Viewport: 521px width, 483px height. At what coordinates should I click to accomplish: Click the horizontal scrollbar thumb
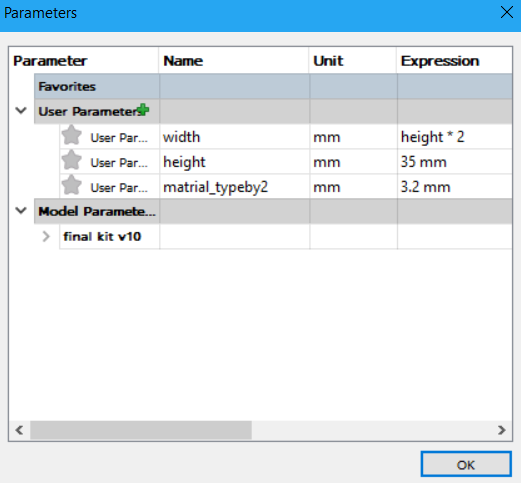(x=141, y=430)
